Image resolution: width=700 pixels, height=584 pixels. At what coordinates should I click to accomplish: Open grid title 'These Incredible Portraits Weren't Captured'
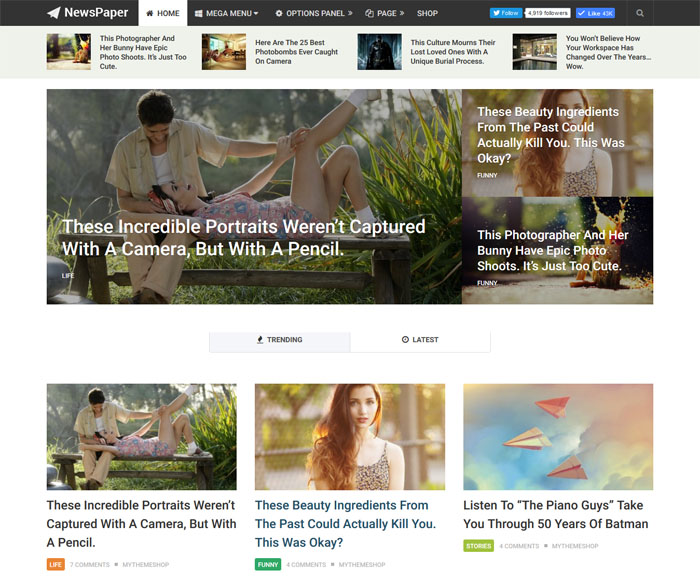pos(141,524)
